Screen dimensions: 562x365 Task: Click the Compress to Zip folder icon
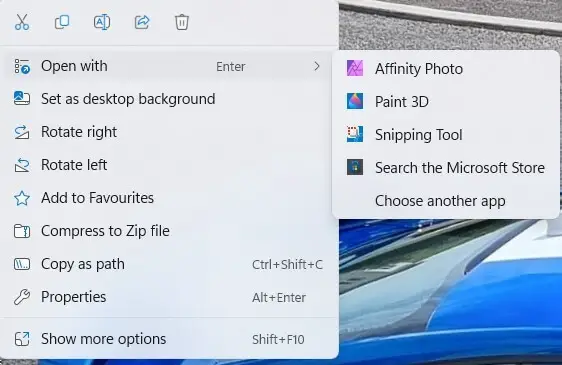coord(22,231)
